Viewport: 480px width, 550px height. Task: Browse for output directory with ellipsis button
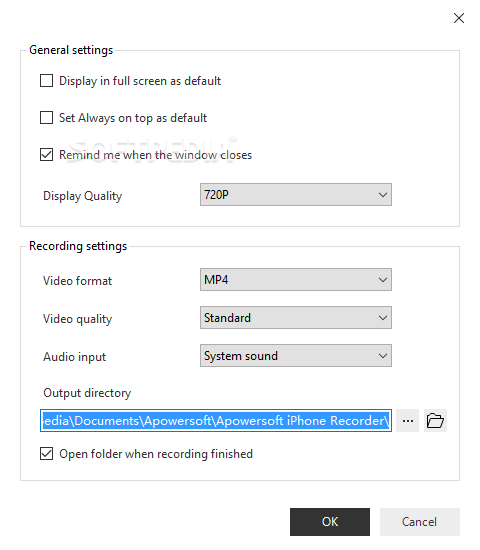pyautogui.click(x=407, y=420)
